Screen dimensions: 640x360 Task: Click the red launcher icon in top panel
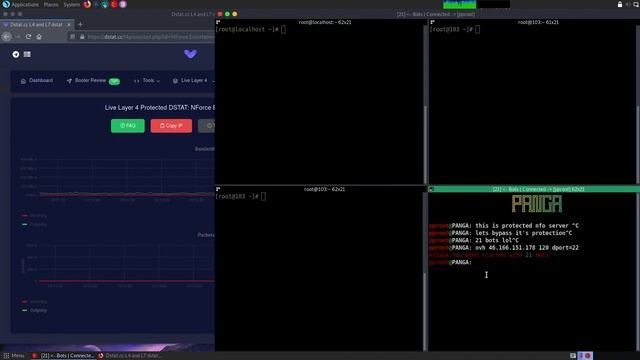coord(114,4)
